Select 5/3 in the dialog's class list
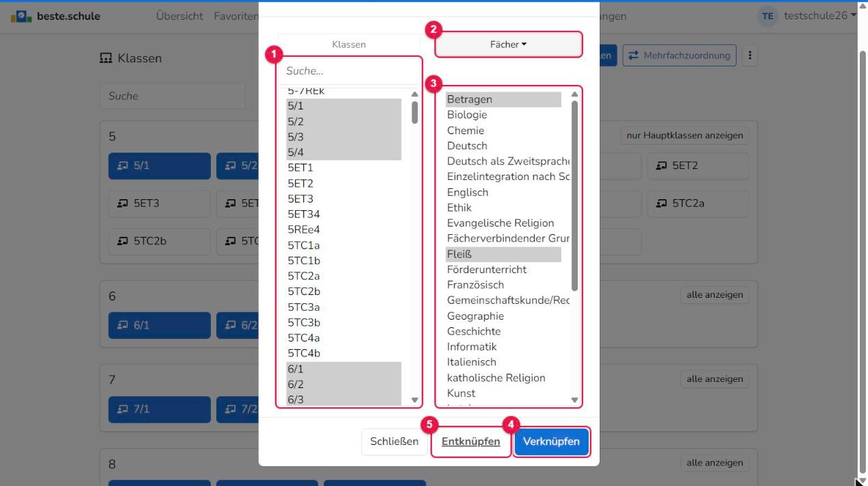 [344, 137]
